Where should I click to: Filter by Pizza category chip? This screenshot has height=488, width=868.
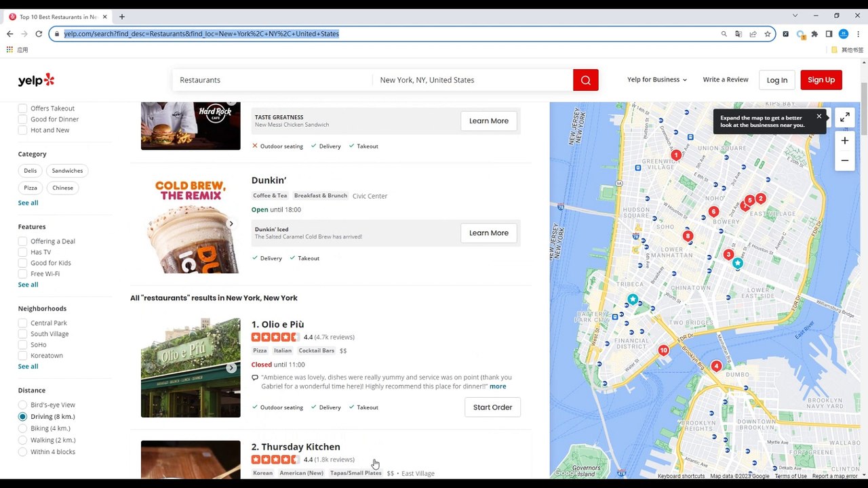tap(31, 188)
